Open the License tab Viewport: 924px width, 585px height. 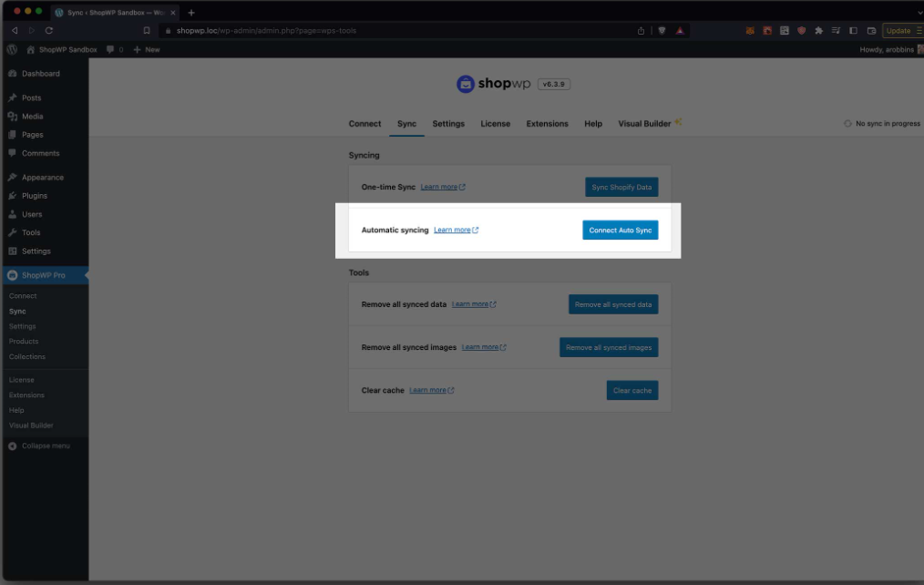[495, 124]
